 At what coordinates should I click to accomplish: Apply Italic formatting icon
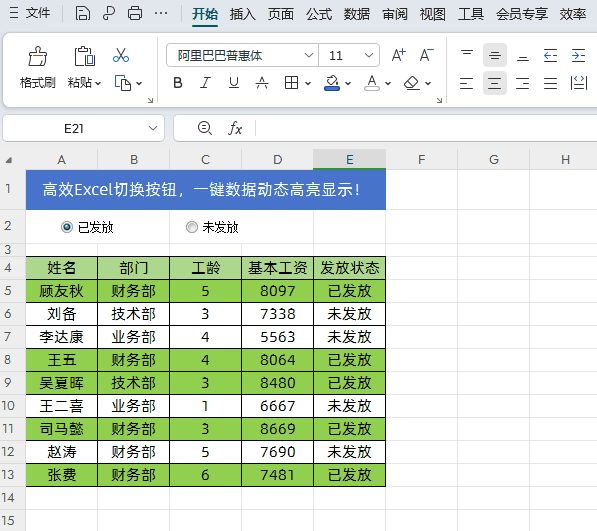pyautogui.click(x=206, y=83)
